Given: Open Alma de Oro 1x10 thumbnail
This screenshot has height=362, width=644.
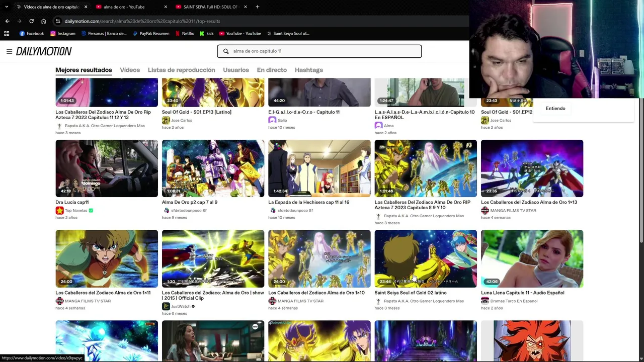Looking at the screenshot, I should click(319, 259).
